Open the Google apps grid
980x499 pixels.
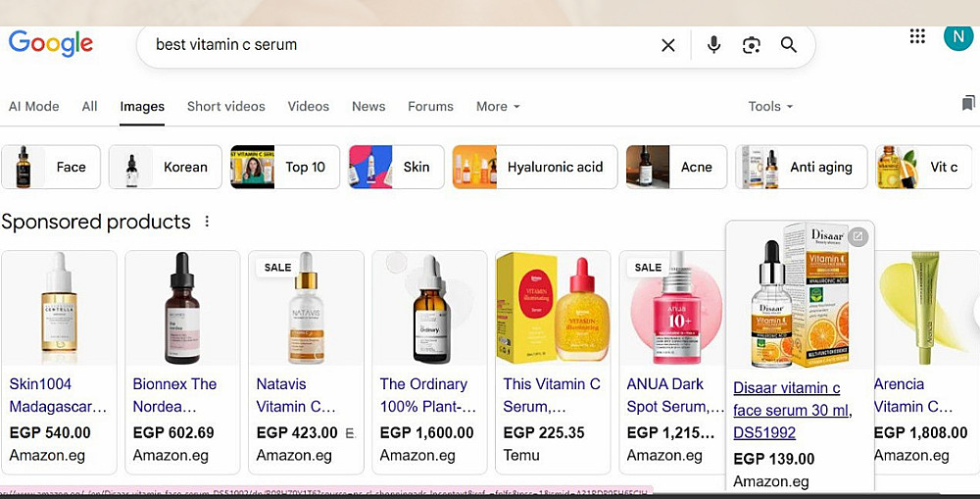[917, 36]
